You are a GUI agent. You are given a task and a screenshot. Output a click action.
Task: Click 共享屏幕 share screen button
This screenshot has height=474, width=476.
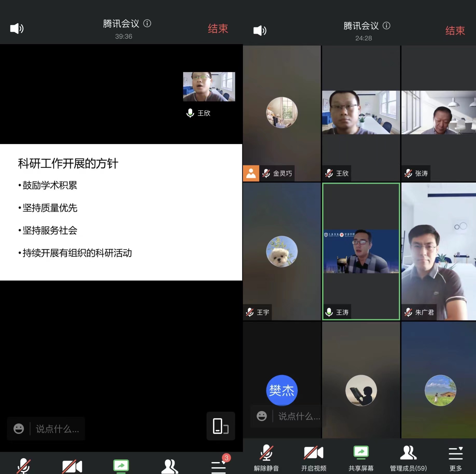pos(361,458)
